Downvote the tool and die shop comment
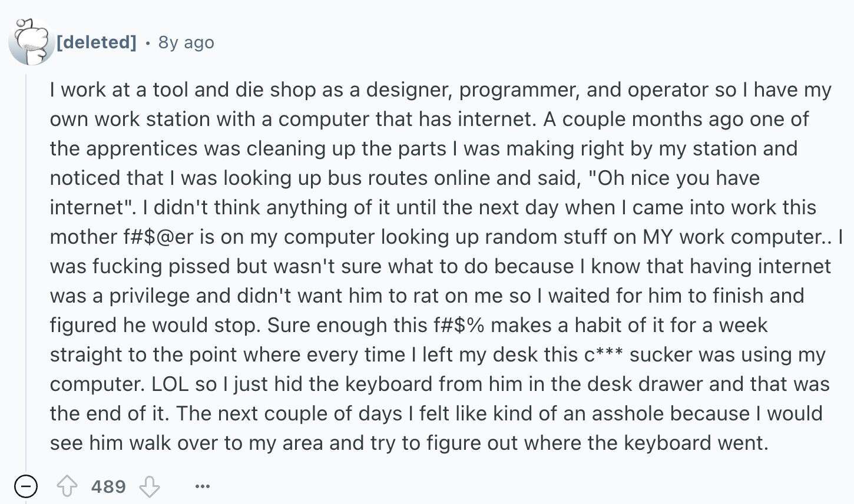The width and height of the screenshot is (854, 504). point(149,486)
